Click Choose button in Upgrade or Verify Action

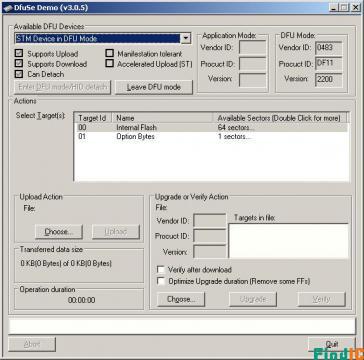[181, 299]
